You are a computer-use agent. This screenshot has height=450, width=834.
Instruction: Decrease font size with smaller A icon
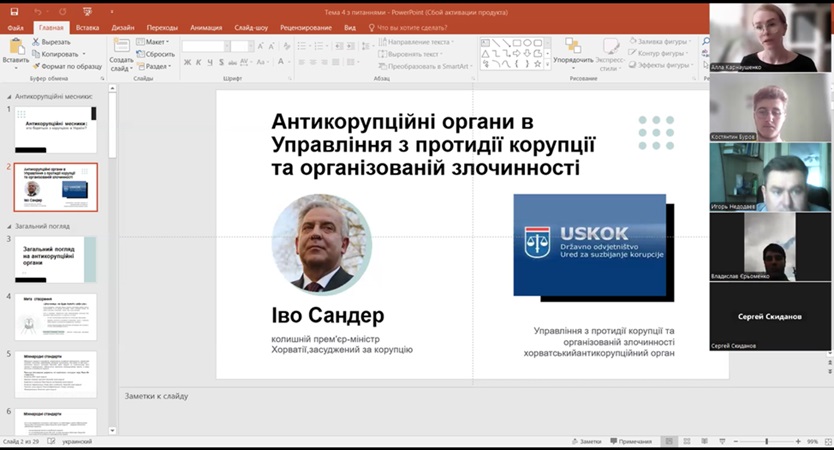(271, 46)
